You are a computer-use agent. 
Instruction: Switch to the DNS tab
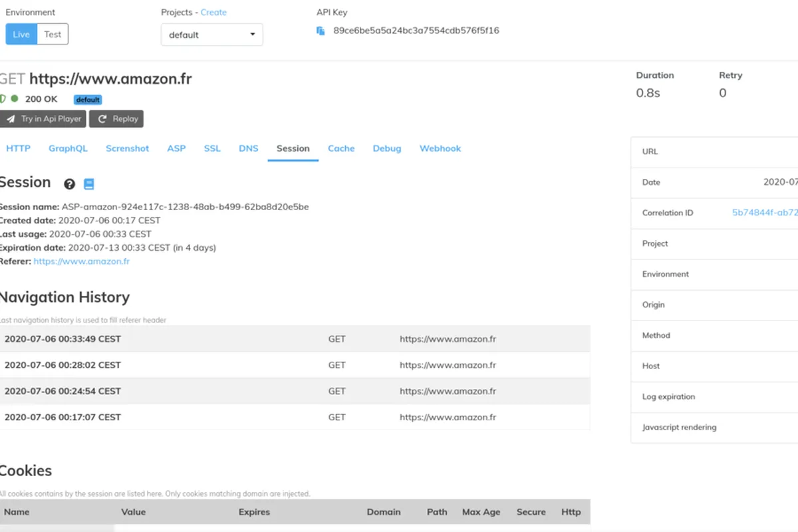(x=249, y=148)
